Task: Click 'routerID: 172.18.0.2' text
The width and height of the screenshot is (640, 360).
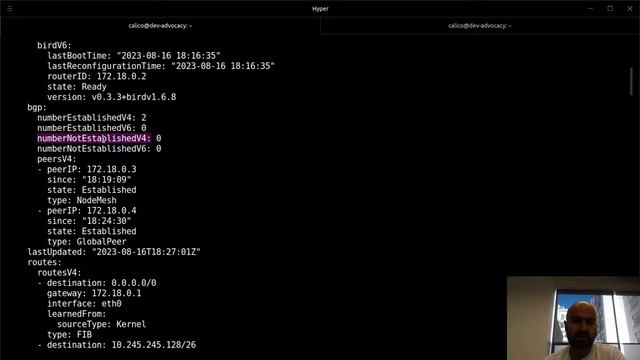Action: tap(97, 76)
